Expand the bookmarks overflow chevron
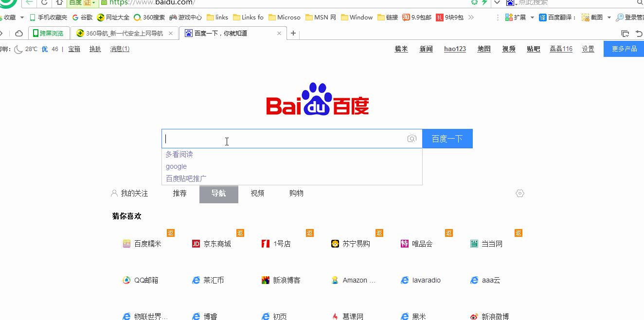The height and width of the screenshot is (320, 644). coord(471,18)
